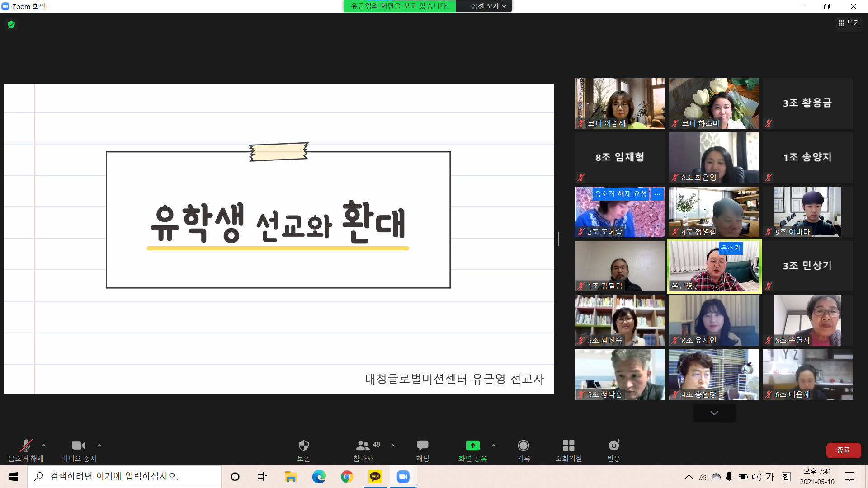Open the Security (보안) shield icon

303,446
